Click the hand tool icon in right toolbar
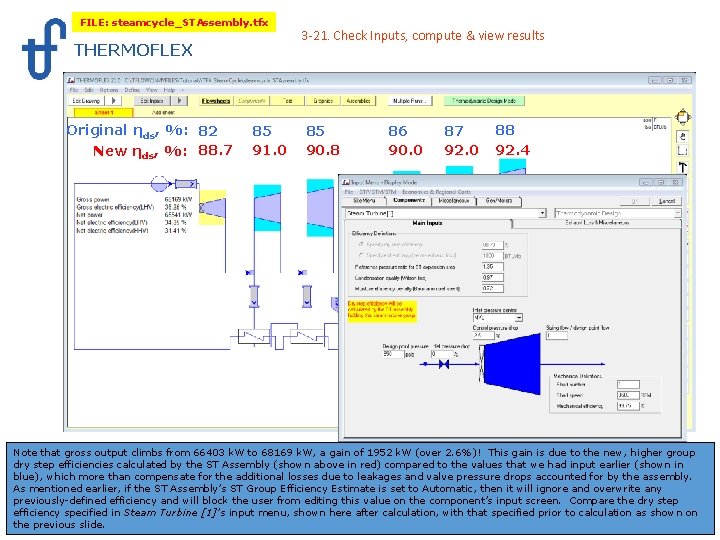This screenshot has width=720, height=540. (683, 136)
